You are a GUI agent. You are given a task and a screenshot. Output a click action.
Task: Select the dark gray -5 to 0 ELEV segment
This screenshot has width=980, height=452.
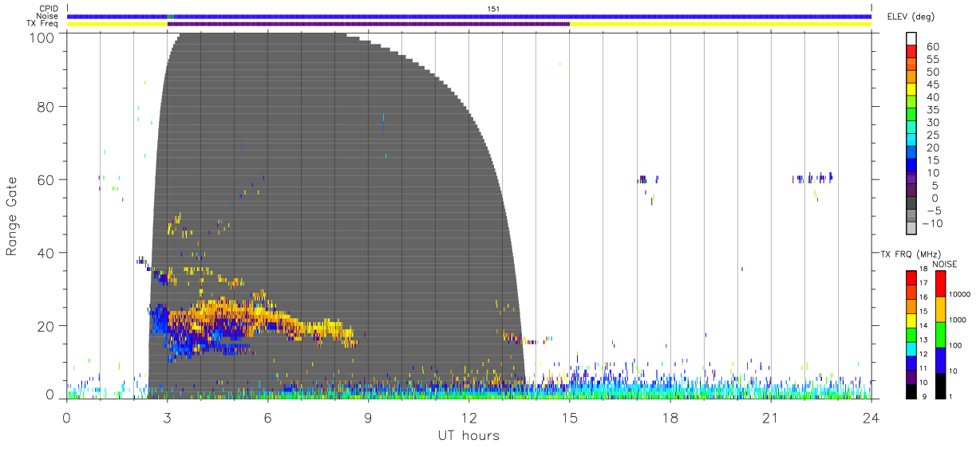click(x=911, y=204)
